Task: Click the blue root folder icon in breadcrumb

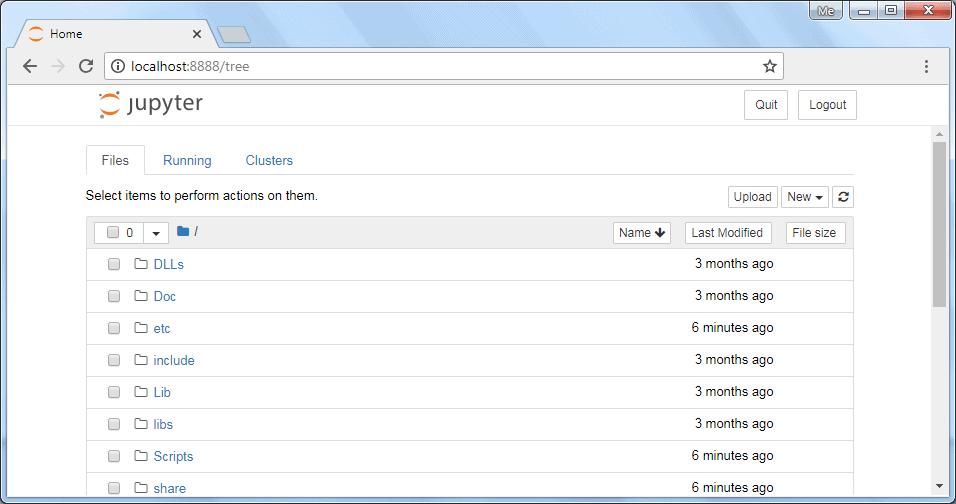Action: click(183, 232)
